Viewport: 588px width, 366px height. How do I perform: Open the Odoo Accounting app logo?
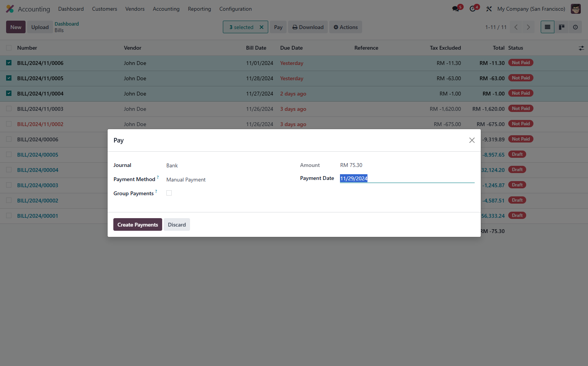click(x=10, y=9)
